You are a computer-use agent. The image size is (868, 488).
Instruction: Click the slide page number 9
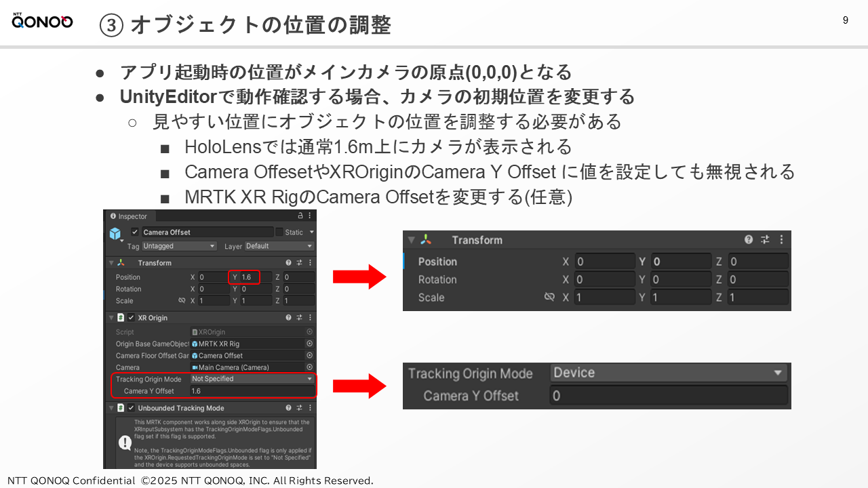[846, 20]
